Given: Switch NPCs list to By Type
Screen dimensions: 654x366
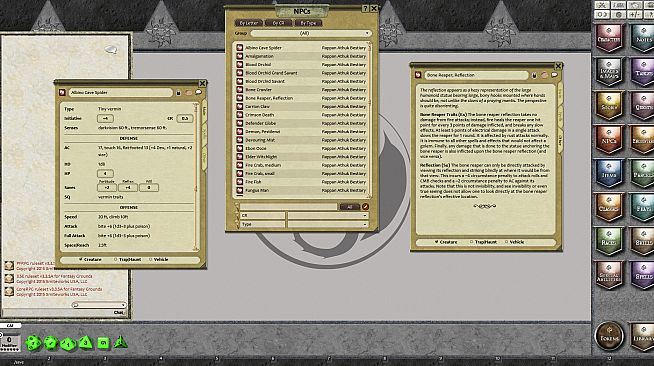Looking at the screenshot, I should click(x=308, y=23).
